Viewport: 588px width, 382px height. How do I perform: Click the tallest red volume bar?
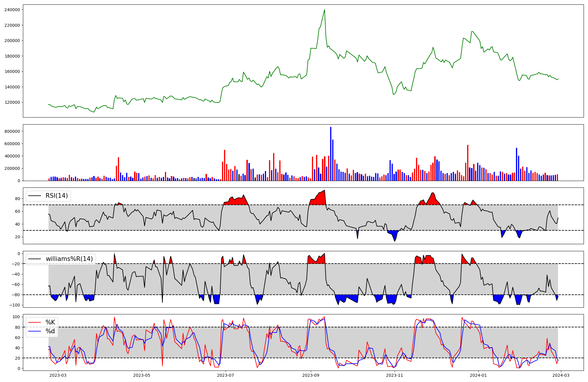467,162
